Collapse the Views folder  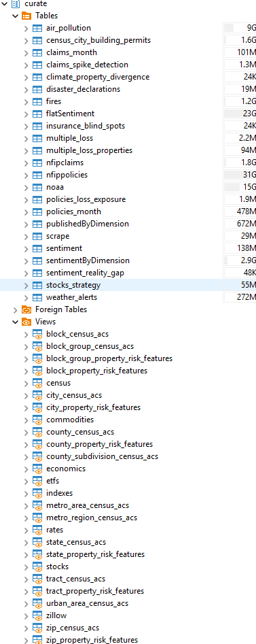click(x=16, y=322)
